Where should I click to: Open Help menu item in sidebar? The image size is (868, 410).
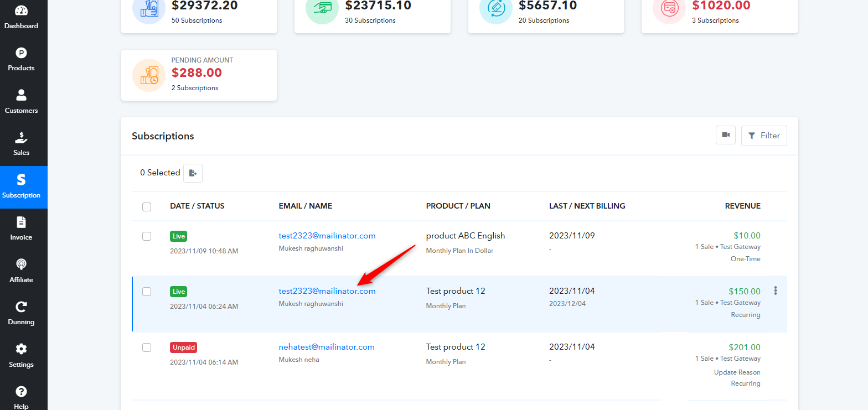(21, 397)
